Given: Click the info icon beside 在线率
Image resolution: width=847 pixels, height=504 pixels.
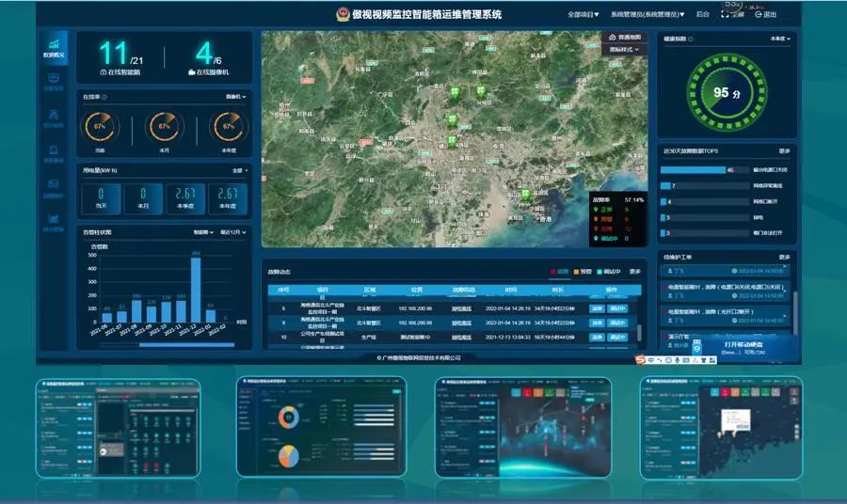Looking at the screenshot, I should [x=104, y=97].
